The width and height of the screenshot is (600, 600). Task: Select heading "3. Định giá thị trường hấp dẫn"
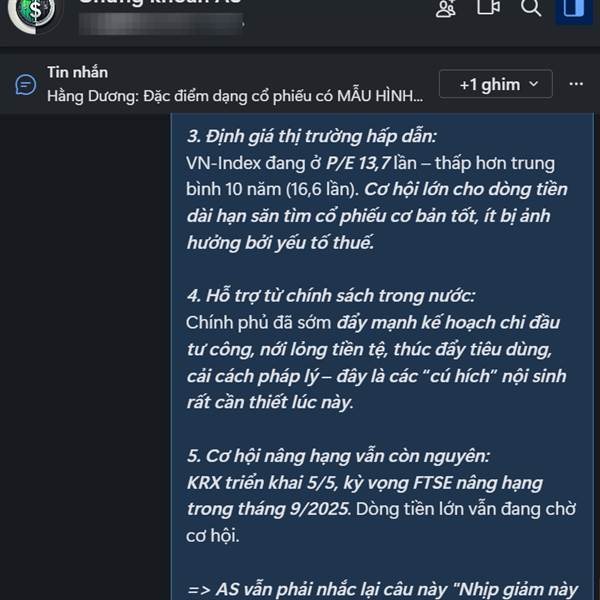coord(311,137)
